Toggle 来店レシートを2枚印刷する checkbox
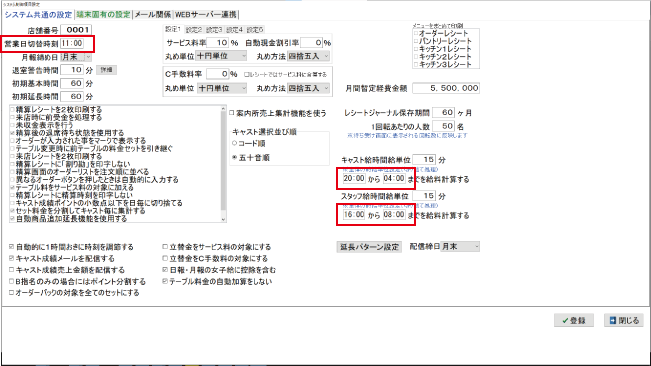This screenshot has height=366, width=651. 12,156
